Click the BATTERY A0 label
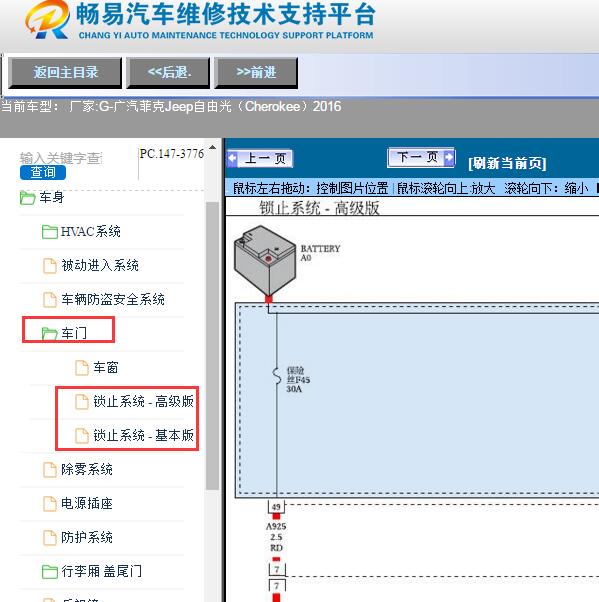 [320, 253]
